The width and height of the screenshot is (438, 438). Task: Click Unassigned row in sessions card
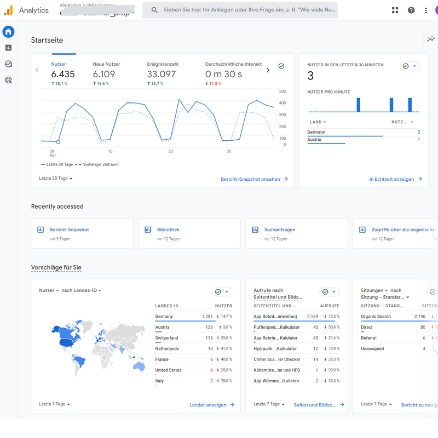(x=399, y=349)
